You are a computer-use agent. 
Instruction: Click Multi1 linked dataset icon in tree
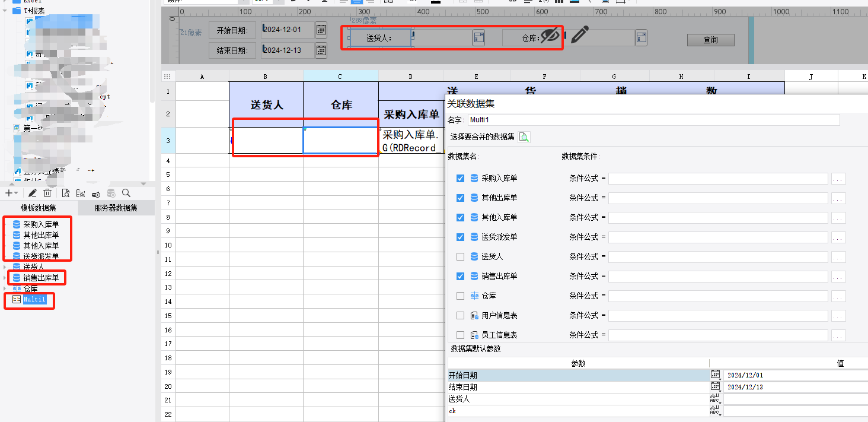(x=17, y=300)
